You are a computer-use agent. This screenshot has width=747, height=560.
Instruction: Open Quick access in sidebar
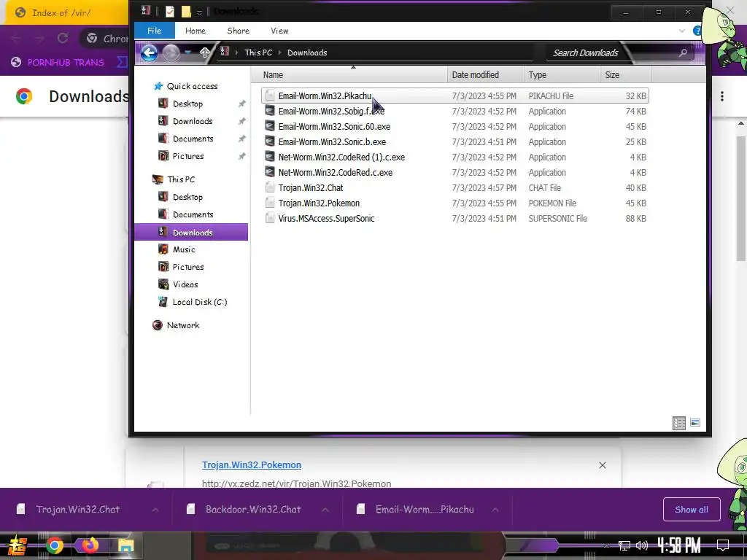tap(186, 86)
